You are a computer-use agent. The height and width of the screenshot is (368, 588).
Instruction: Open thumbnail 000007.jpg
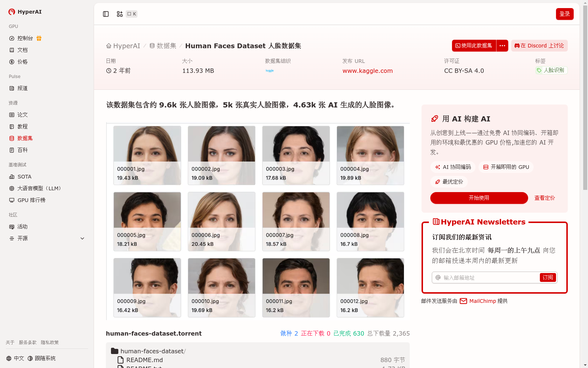(296, 222)
